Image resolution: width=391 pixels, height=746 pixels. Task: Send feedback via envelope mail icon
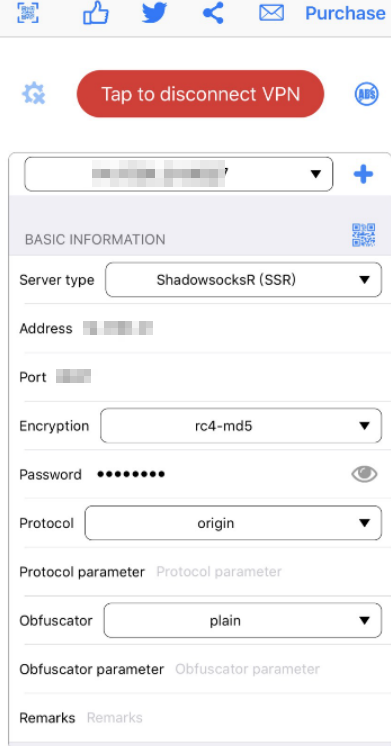pyautogui.click(x=272, y=13)
